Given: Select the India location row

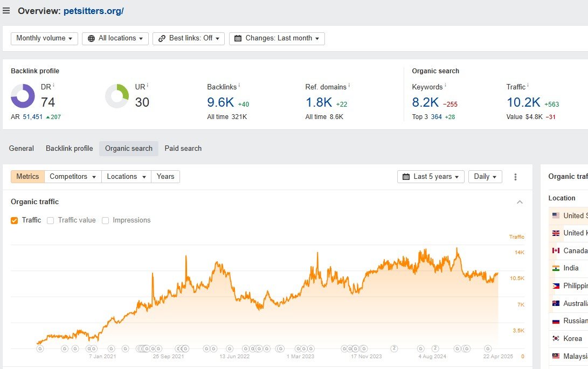Looking at the screenshot, I should (x=569, y=268).
